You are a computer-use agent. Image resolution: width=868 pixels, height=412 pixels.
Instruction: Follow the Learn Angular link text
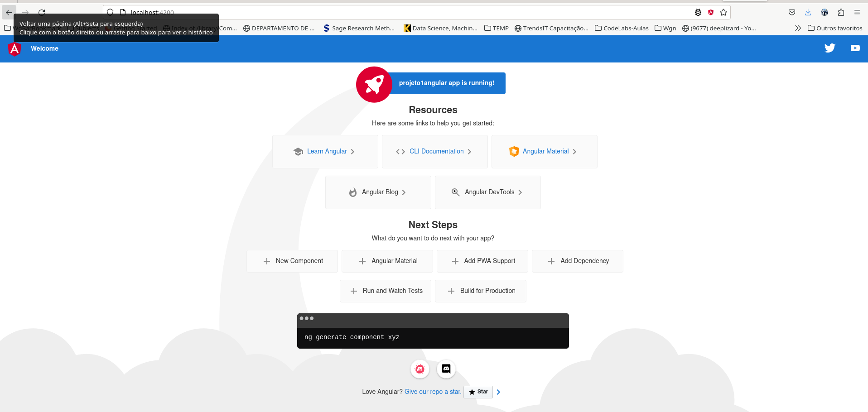(x=327, y=152)
